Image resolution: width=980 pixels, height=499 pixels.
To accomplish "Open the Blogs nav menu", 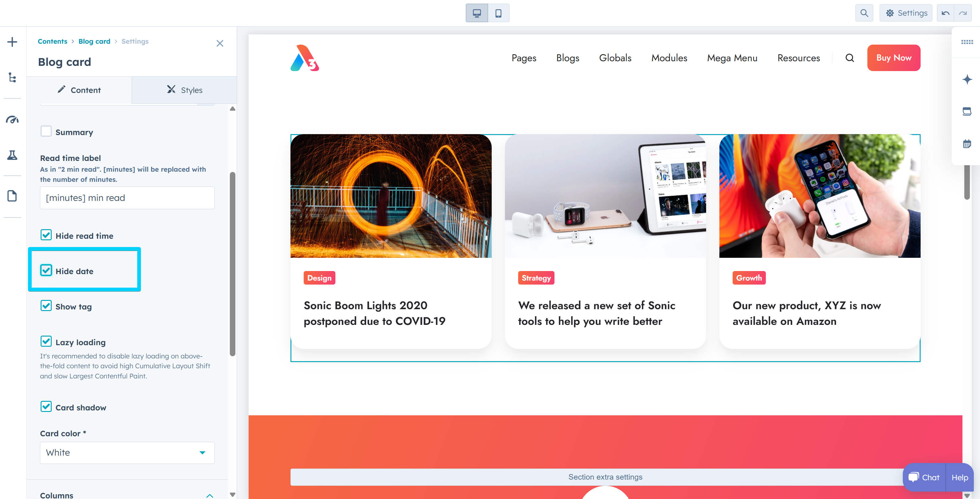I will tap(568, 58).
